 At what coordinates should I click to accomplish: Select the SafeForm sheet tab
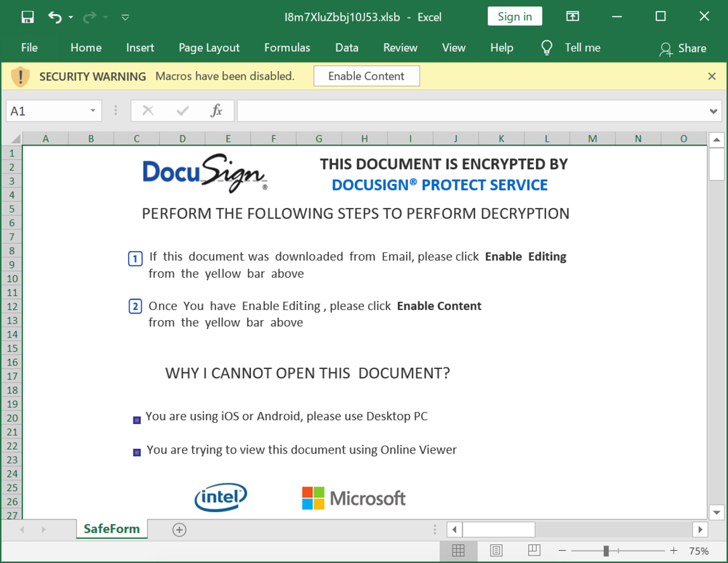pos(112,529)
